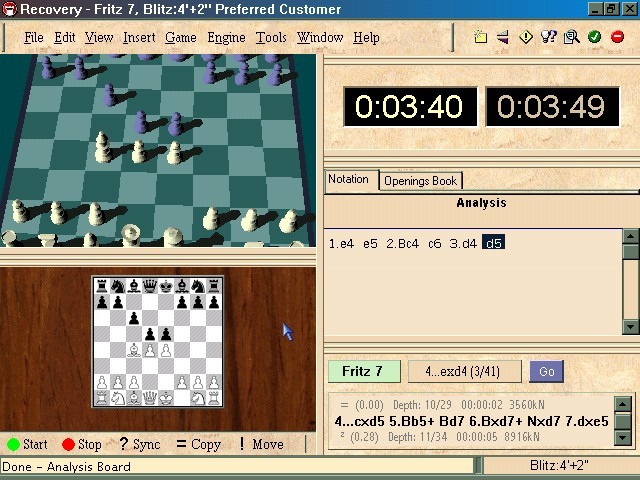This screenshot has width=640, height=480.
Task: Click move 2.Bc4 in notation
Action: coord(402,244)
